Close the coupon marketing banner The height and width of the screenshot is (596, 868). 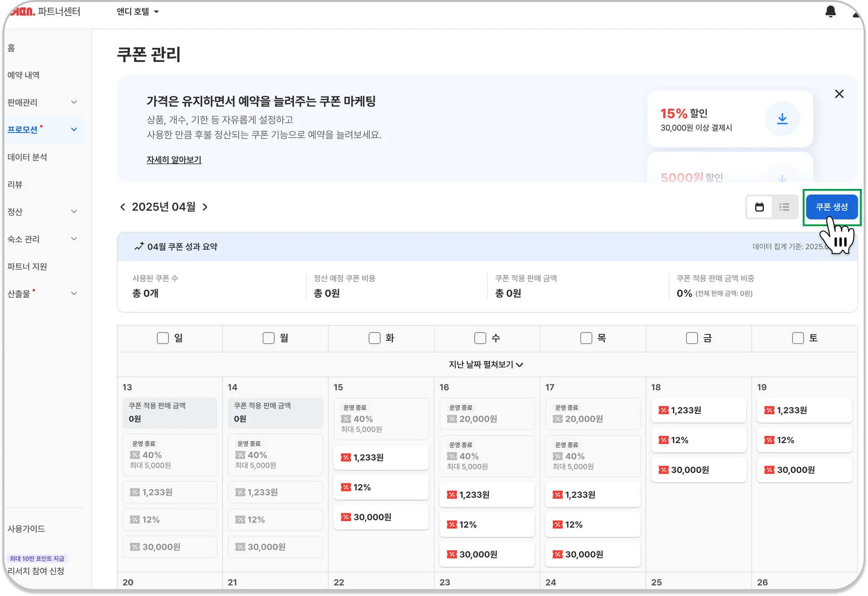click(x=839, y=94)
